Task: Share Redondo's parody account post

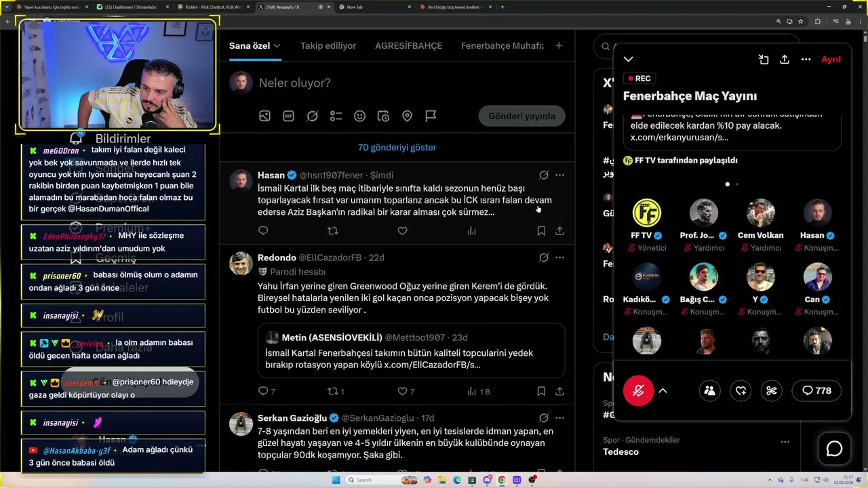Action: pyautogui.click(x=559, y=391)
